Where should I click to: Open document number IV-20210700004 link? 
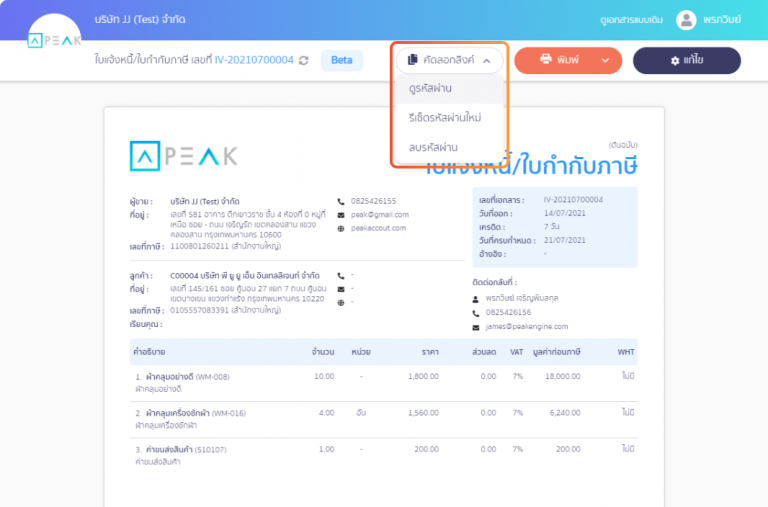[x=254, y=60]
